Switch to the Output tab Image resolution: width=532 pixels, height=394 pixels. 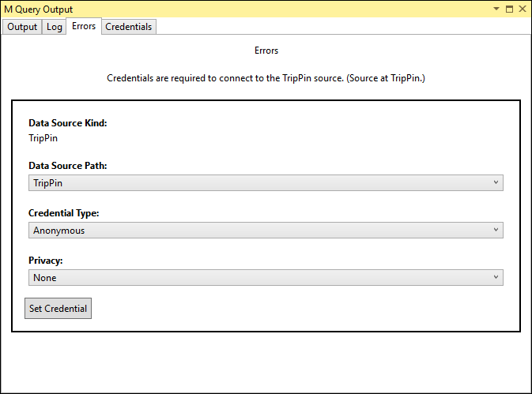(22, 27)
